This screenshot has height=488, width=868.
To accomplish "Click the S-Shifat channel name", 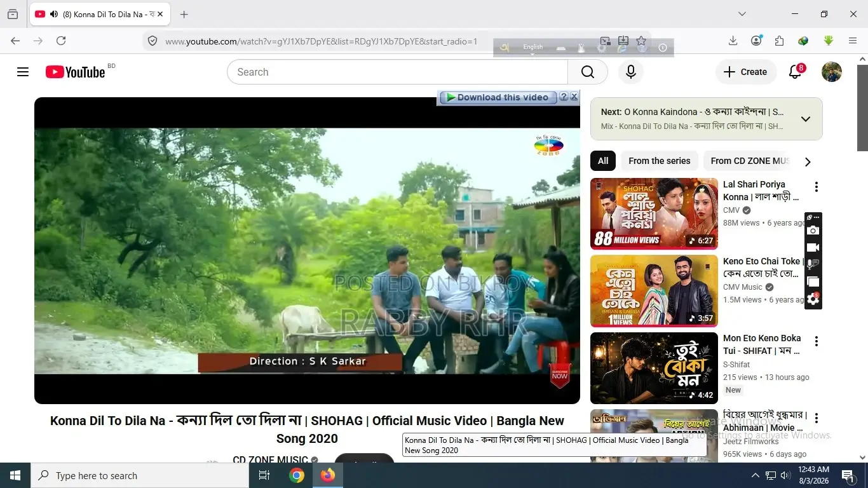I will (x=736, y=365).
